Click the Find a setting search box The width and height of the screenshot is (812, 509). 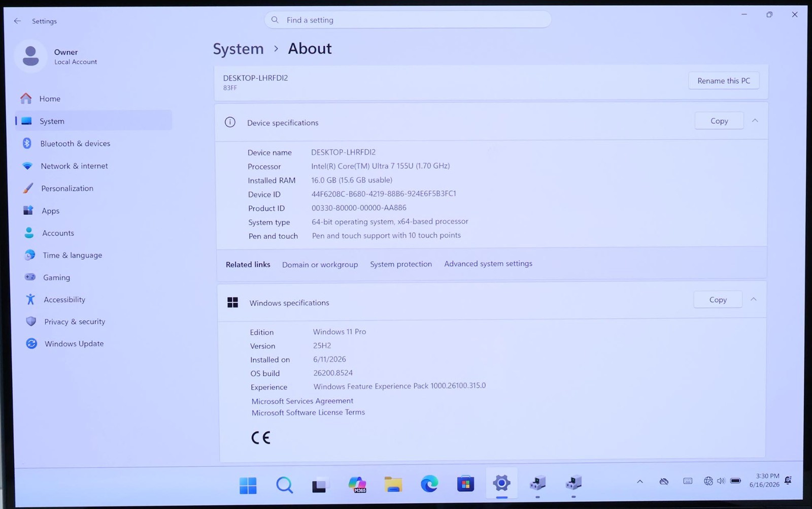click(x=408, y=20)
